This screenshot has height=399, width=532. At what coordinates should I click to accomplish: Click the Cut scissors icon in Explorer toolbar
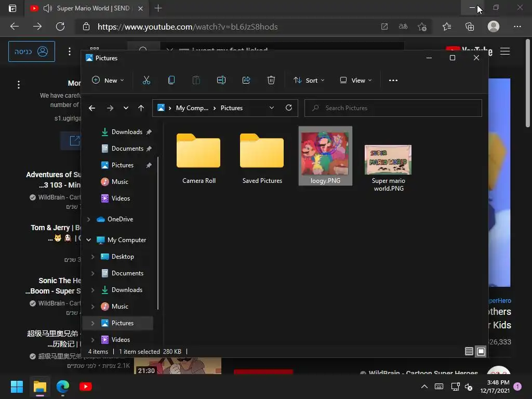(x=146, y=81)
